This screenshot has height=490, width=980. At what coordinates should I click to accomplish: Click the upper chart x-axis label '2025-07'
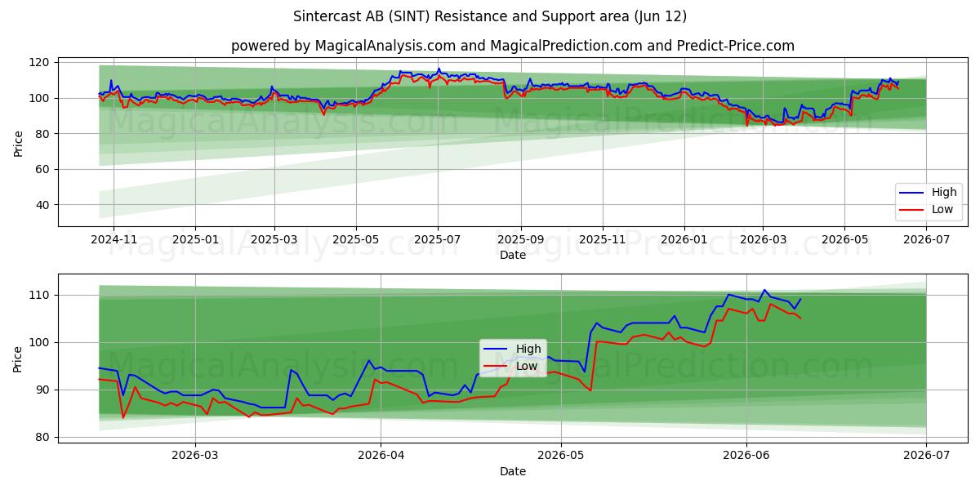coord(438,239)
